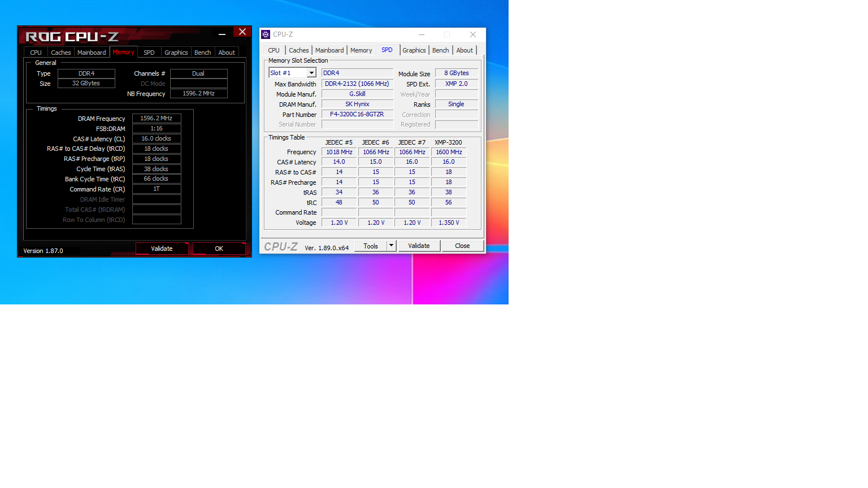Open Bench tab in ROG CPU-Z
Image resolution: width=868 pixels, height=488 pixels.
203,53
